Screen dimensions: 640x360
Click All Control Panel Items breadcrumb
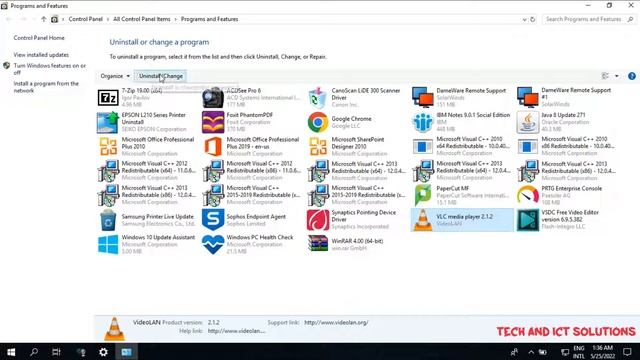coord(142,19)
